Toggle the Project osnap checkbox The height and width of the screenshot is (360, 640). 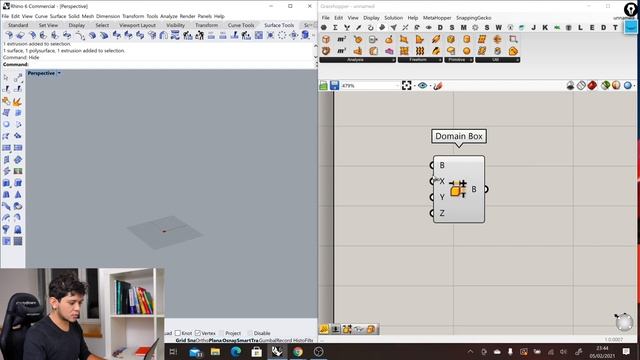pyautogui.click(x=222, y=333)
